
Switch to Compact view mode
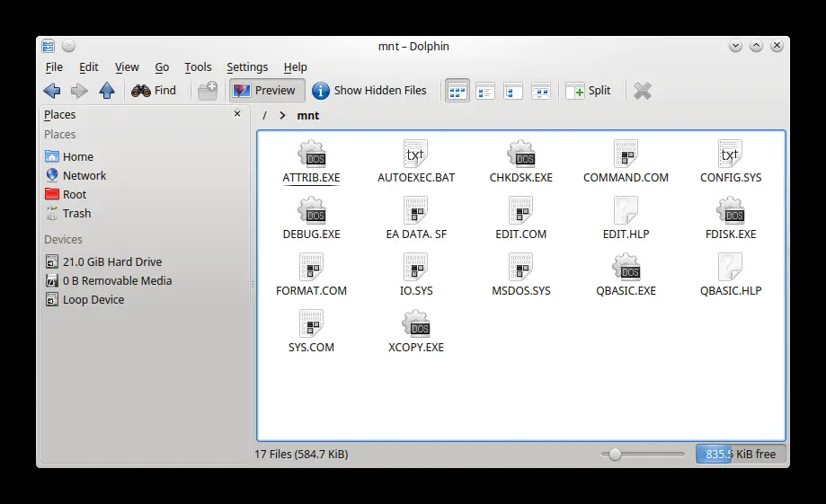point(541,91)
